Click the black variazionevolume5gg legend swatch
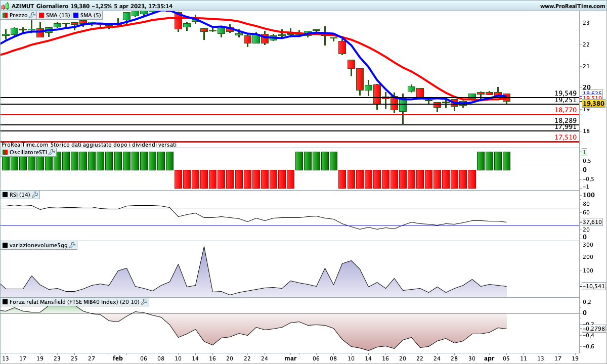607x364 pixels. [5, 245]
